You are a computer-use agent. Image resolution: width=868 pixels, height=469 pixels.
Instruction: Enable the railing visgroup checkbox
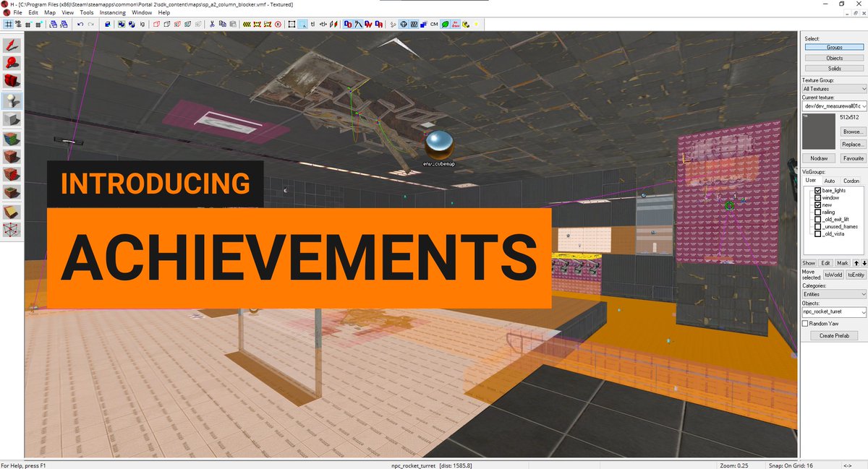coord(818,212)
